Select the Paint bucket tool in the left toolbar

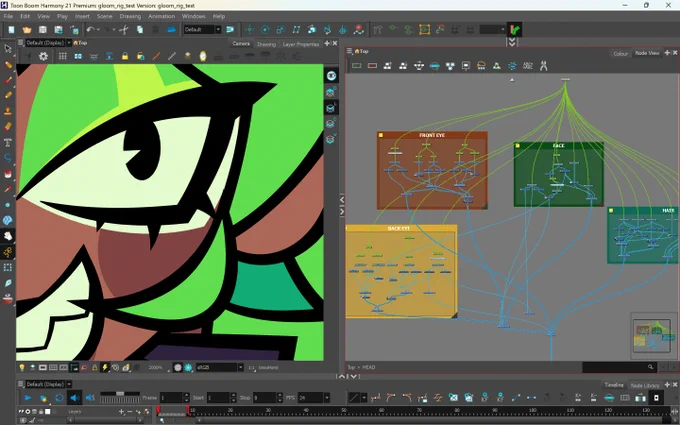(8, 173)
